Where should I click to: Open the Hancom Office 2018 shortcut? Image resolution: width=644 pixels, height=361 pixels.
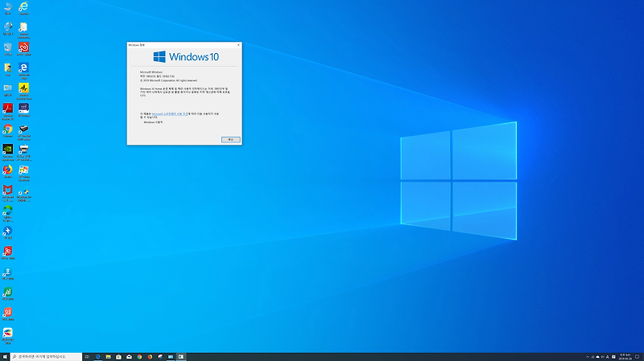(8, 335)
